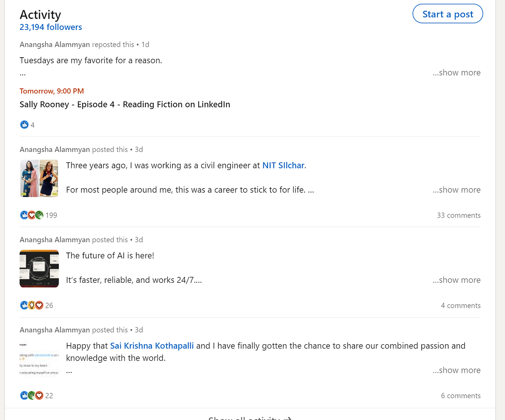Viewport: 505px width, 420px height.
Task: Expand the civil engineer post with show more
Action: 456,190
